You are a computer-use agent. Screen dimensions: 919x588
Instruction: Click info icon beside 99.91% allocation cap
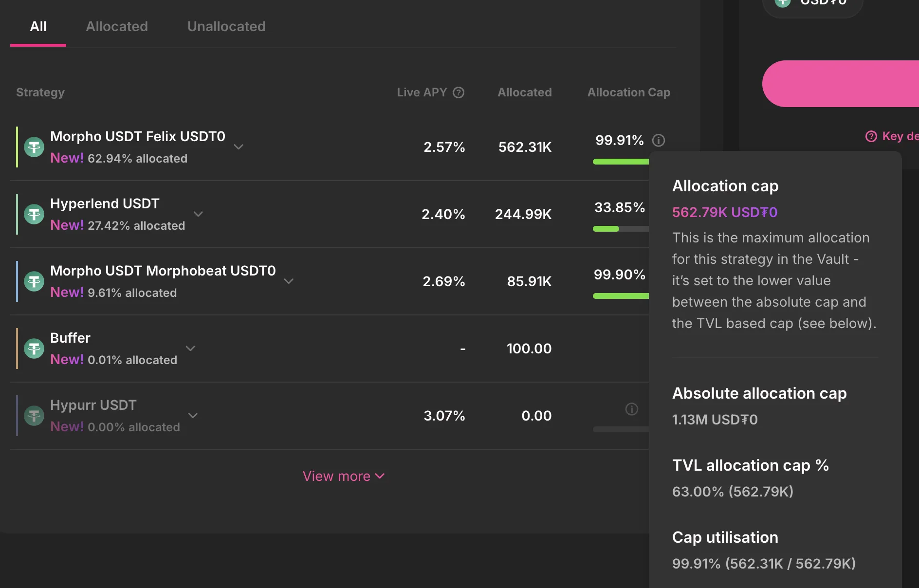pyautogui.click(x=659, y=141)
